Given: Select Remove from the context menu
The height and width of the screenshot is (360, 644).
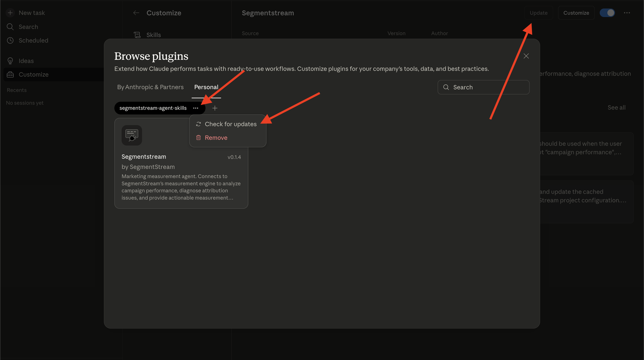Looking at the screenshot, I should 216,137.
